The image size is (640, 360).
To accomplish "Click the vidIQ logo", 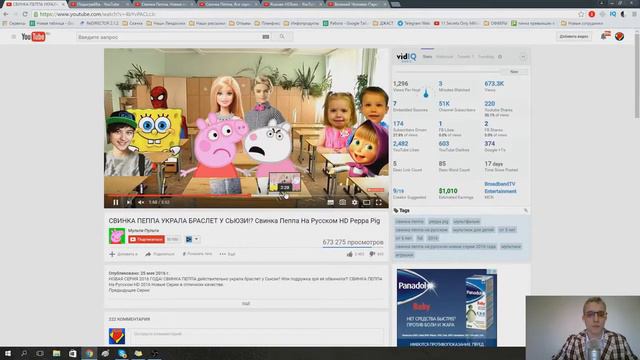I will pos(406,57).
